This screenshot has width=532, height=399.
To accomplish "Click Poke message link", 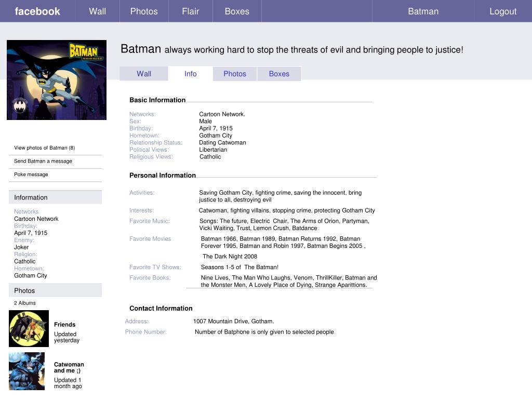I will tap(31, 174).
